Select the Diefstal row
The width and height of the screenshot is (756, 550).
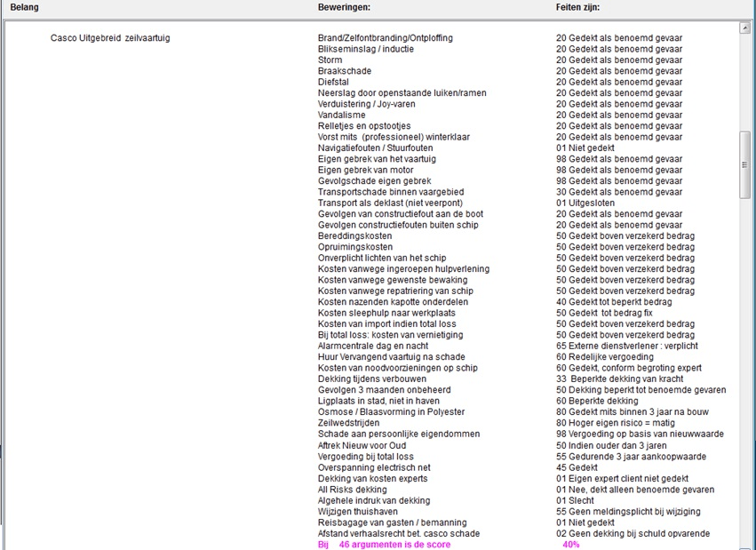point(333,82)
